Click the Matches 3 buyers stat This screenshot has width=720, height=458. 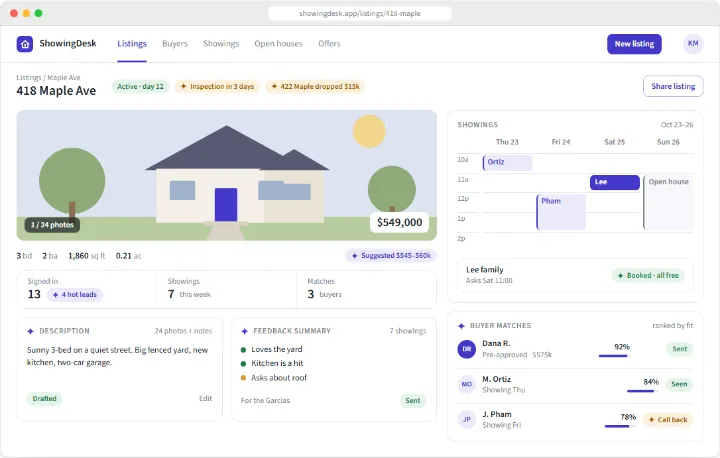point(366,289)
